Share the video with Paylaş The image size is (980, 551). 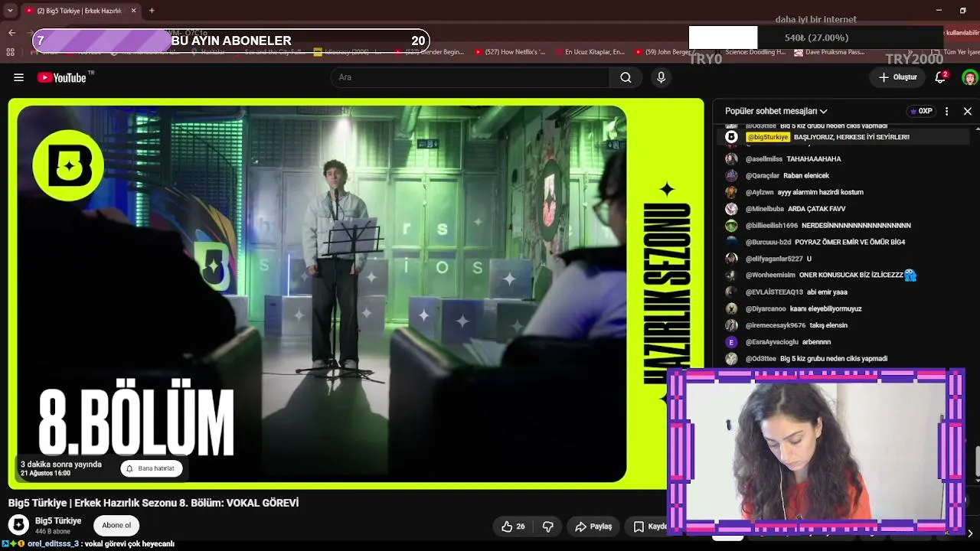click(593, 527)
